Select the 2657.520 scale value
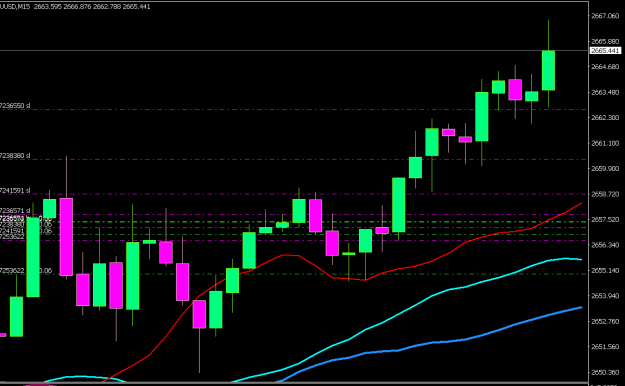 click(605, 219)
